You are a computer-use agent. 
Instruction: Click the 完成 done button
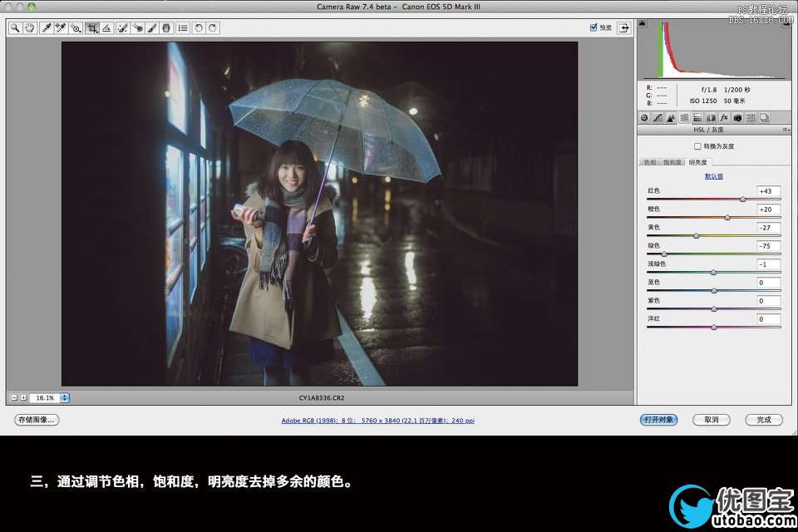pyautogui.click(x=764, y=420)
